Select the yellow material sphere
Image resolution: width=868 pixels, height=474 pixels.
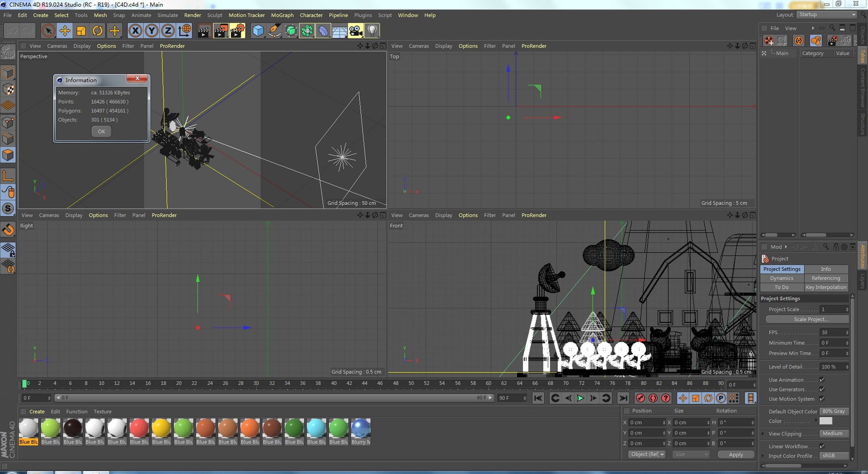pyautogui.click(x=161, y=428)
